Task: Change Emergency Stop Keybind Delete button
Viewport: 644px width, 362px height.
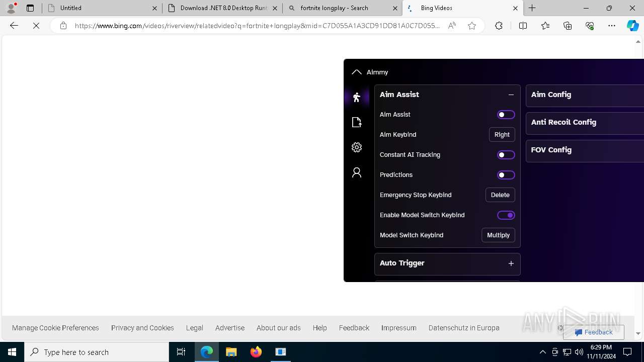Action: click(500, 195)
